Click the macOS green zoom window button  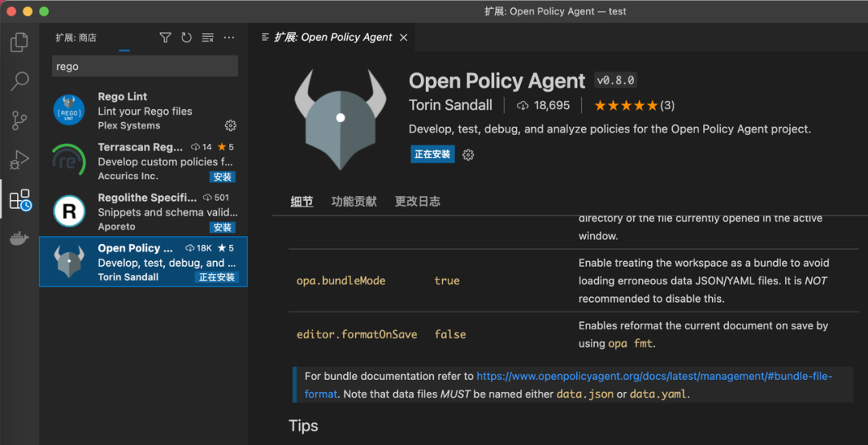point(44,11)
